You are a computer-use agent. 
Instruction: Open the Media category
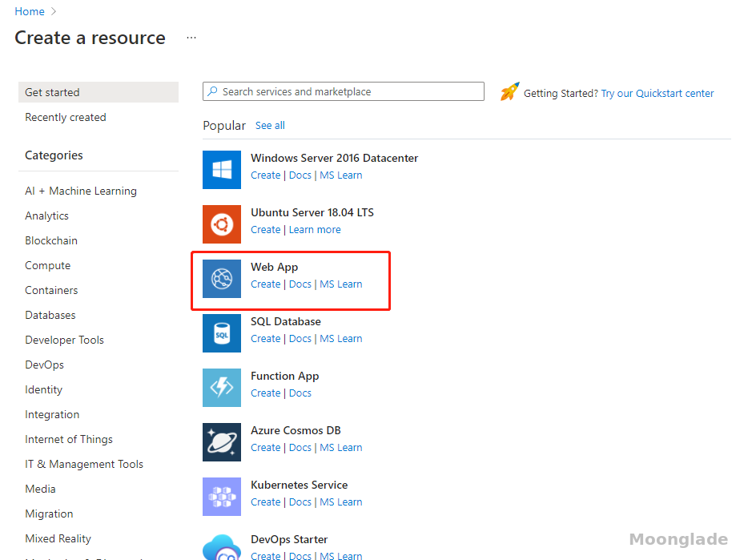(x=40, y=489)
